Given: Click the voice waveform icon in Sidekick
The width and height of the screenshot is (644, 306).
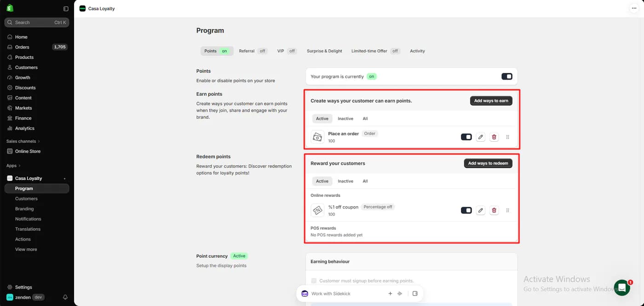Looking at the screenshot, I should tap(400, 294).
